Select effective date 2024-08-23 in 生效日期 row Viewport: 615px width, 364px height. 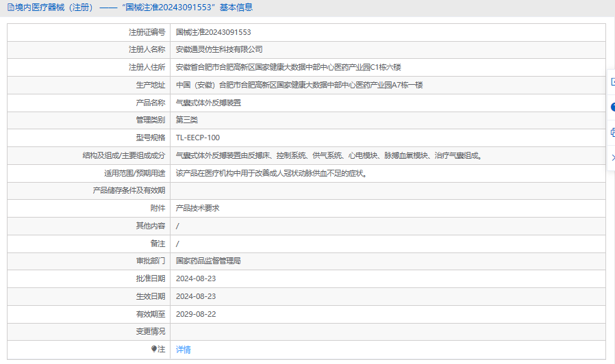tap(196, 297)
